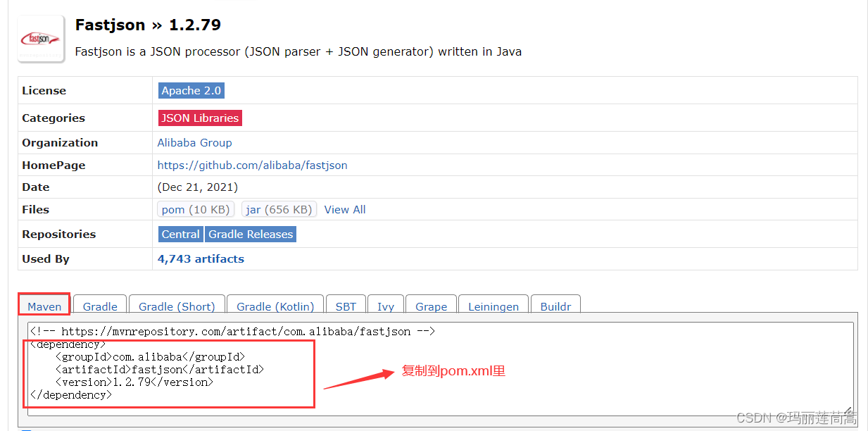Screen dimensions: 868x431
Task: Click the date text (Dec 21, 2021)
Action: pos(198,187)
